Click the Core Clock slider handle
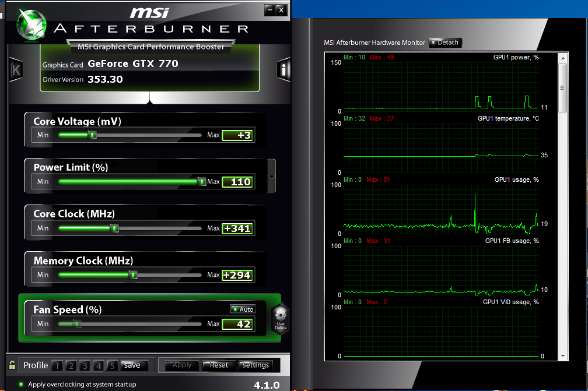This screenshot has width=588, height=391. pyautogui.click(x=114, y=228)
